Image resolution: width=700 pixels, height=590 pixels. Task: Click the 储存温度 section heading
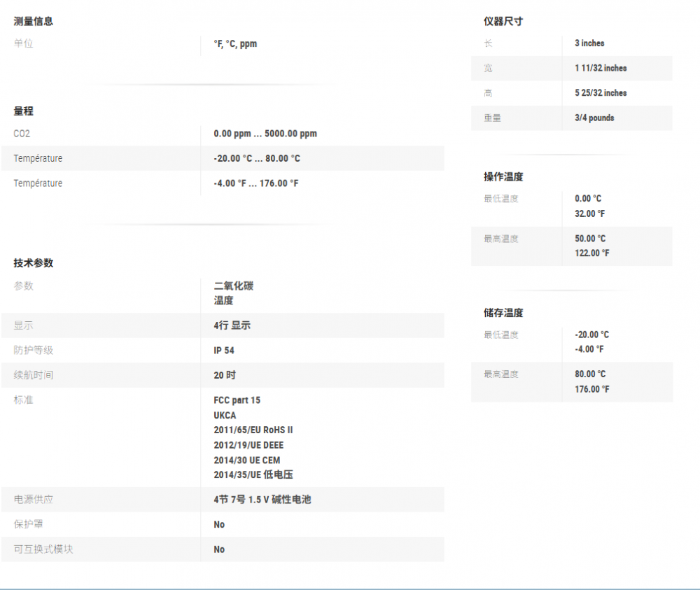point(503,312)
